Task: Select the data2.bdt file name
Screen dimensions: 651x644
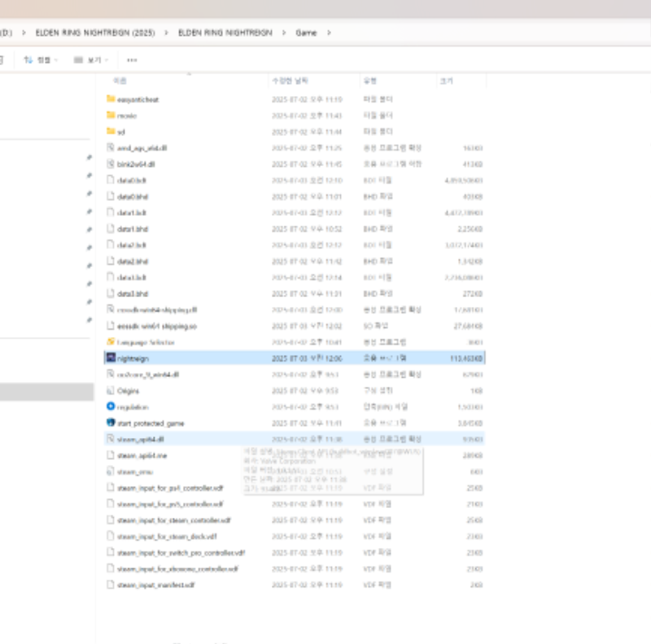Action: (x=132, y=245)
